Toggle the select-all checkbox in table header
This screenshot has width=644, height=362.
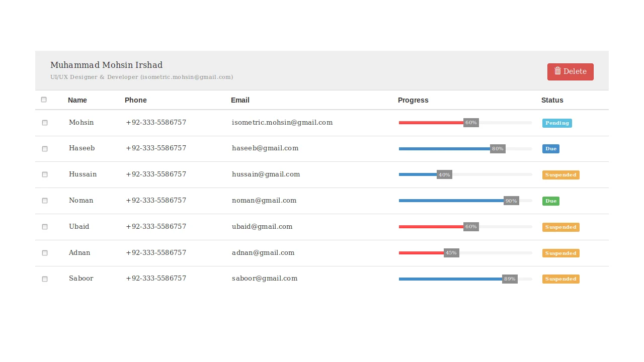tap(44, 100)
